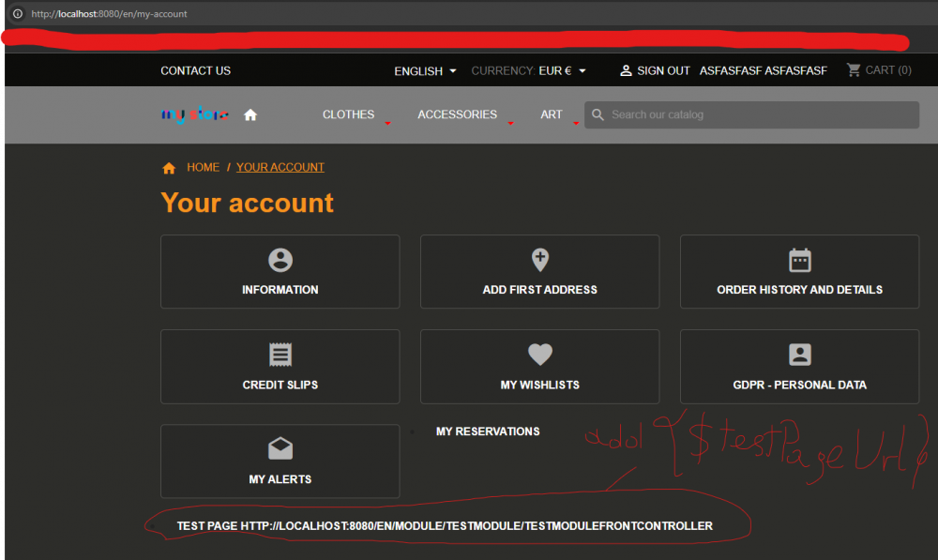The image size is (938, 560).
Task: Select the ACCESSORIES menu item
Action: [x=457, y=114]
